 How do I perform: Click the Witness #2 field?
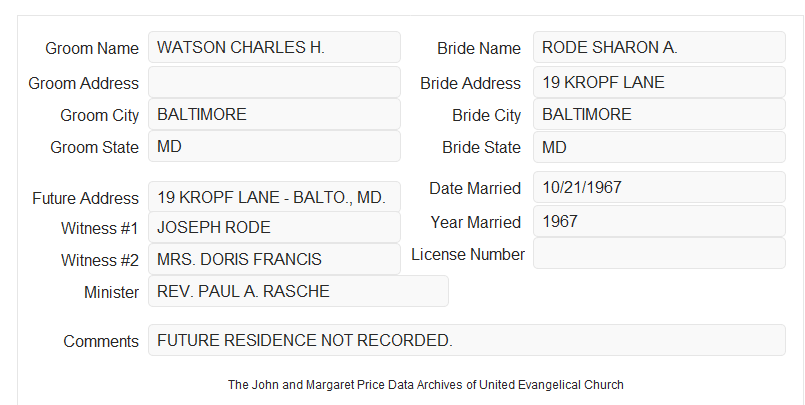click(274, 259)
